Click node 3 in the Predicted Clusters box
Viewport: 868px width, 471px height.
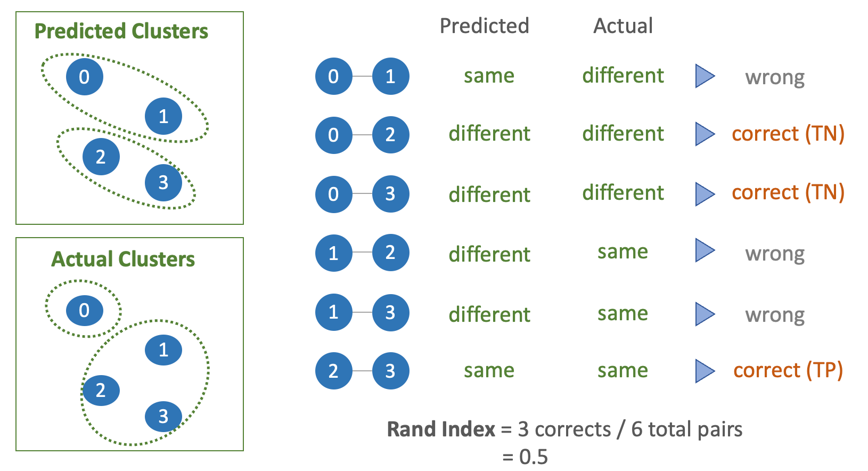click(x=163, y=183)
